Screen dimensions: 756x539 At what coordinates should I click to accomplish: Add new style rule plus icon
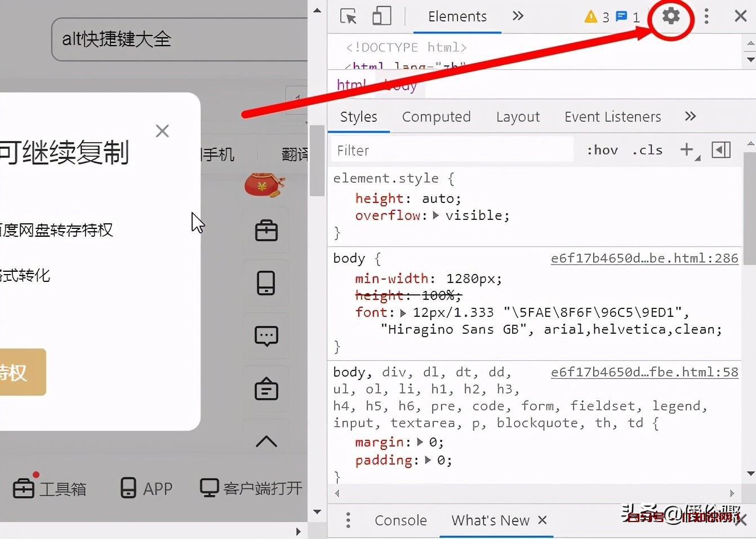pos(686,150)
